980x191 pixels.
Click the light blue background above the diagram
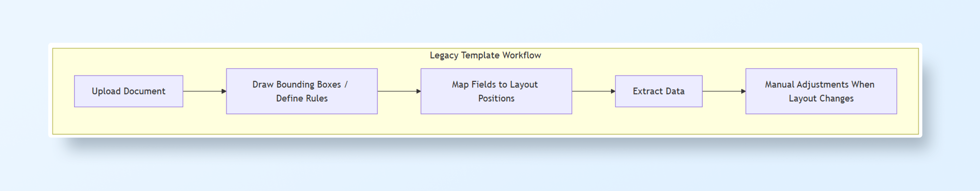[x=490, y=21]
